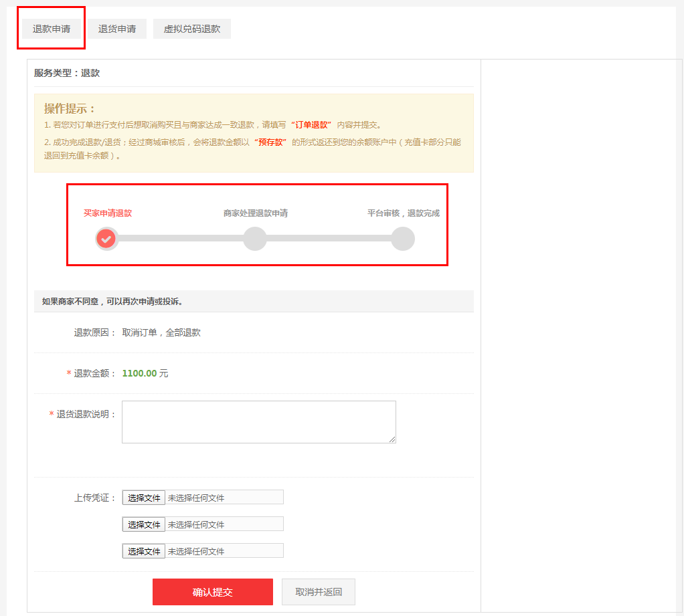Click the 商家处理退款申请 progress step circle
The height and width of the screenshot is (616, 684).
[x=255, y=239]
